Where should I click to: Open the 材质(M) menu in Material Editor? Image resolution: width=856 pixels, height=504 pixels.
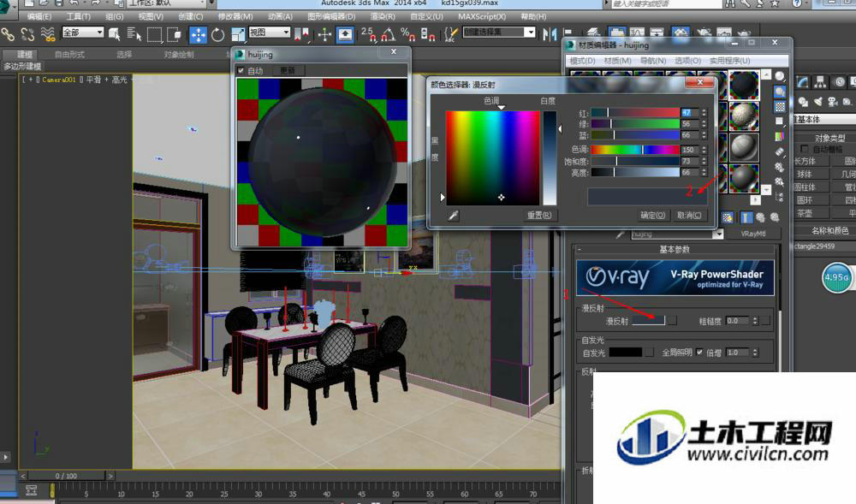click(617, 61)
